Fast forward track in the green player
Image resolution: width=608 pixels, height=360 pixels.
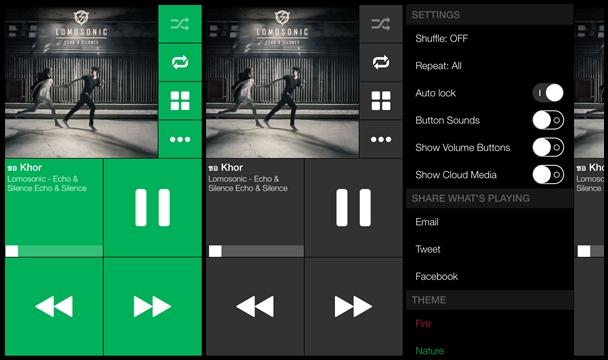click(x=153, y=306)
